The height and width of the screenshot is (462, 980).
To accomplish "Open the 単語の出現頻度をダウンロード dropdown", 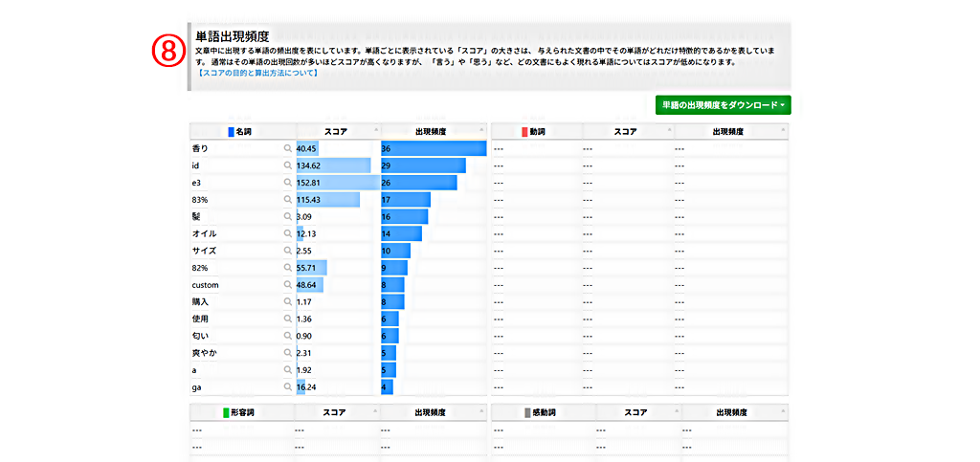I will (x=724, y=105).
